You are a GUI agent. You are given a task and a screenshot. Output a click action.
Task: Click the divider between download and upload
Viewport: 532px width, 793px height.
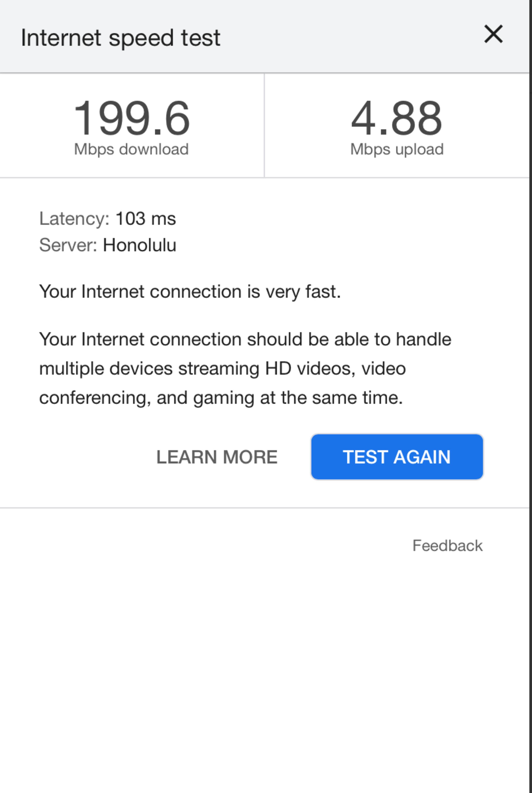[x=264, y=125]
